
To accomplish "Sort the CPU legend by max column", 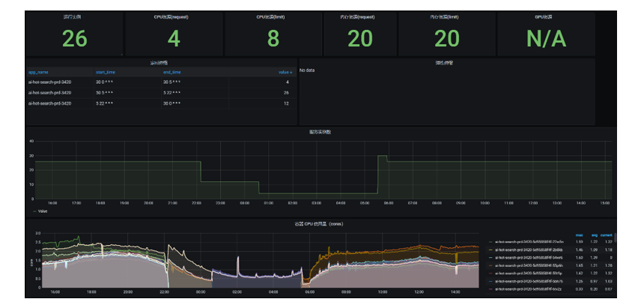I will [578, 235].
